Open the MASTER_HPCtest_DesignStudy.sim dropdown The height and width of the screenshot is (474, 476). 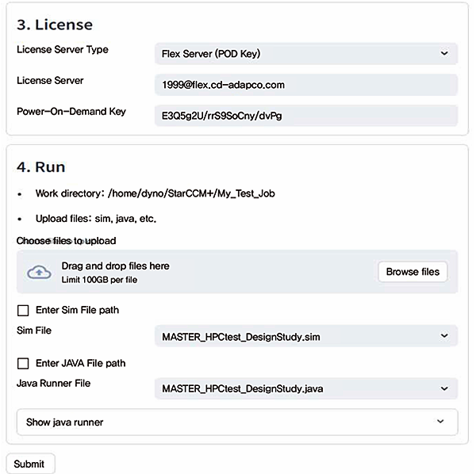[x=305, y=336]
